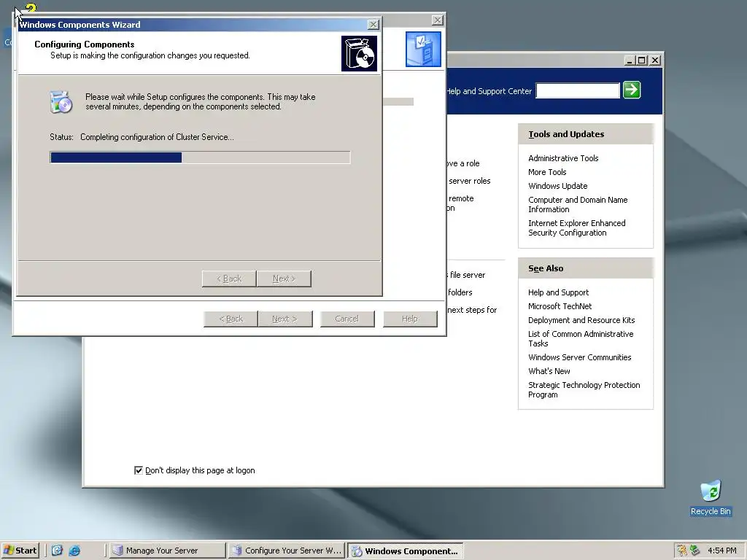The width and height of the screenshot is (747, 560).
Task: Click the See Also heading
Action: [546, 268]
